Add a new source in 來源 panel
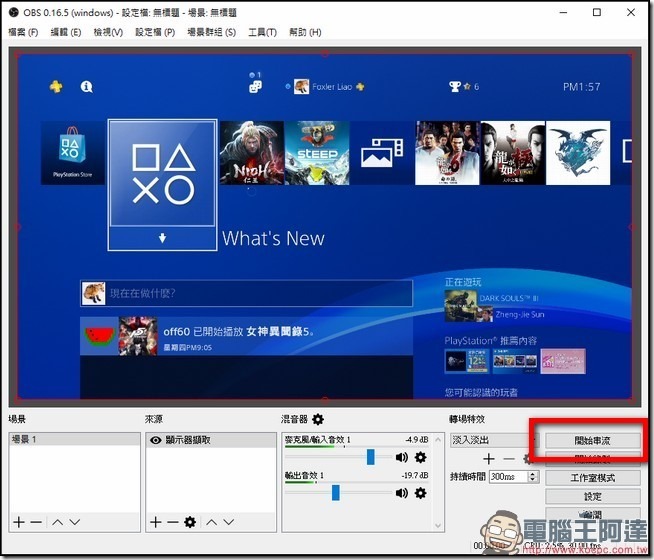Screen dimensions: 654x560 click(156, 522)
